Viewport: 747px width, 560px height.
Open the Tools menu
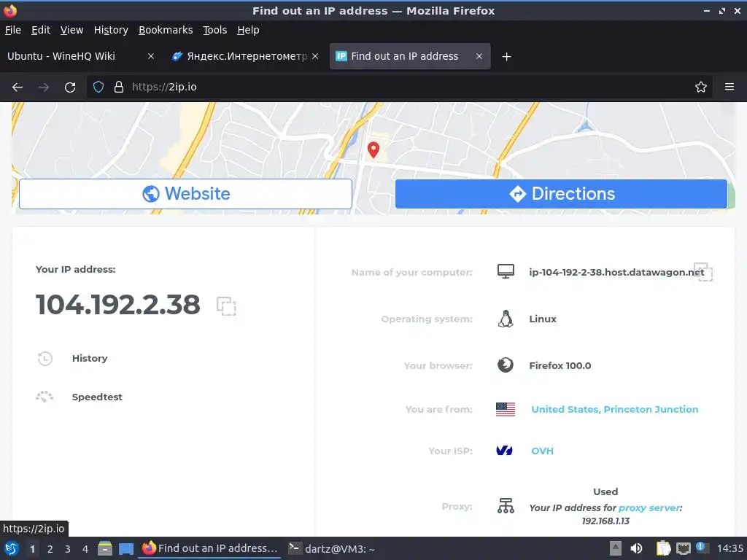tap(215, 30)
